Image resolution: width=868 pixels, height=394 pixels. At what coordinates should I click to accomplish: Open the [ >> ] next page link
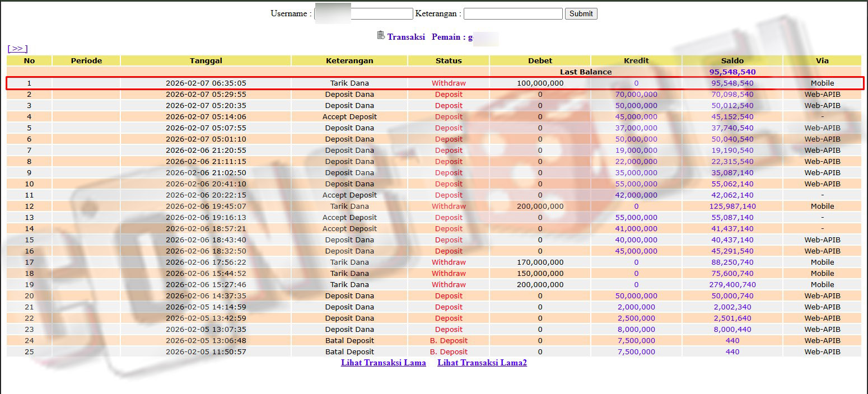click(17, 49)
